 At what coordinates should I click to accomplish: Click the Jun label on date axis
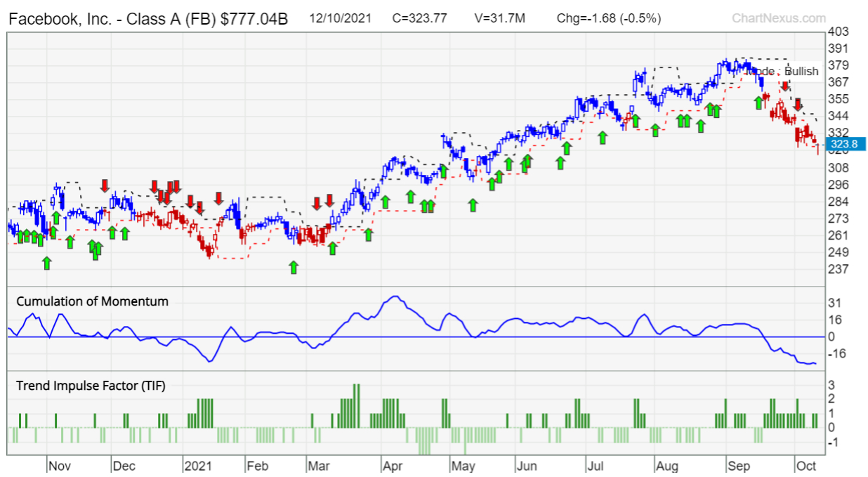(x=527, y=466)
